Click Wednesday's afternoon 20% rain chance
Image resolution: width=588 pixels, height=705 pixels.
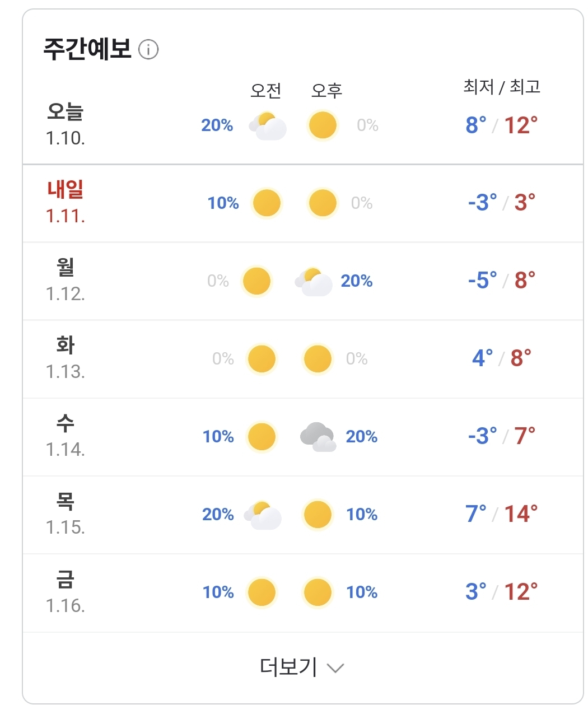click(x=362, y=437)
